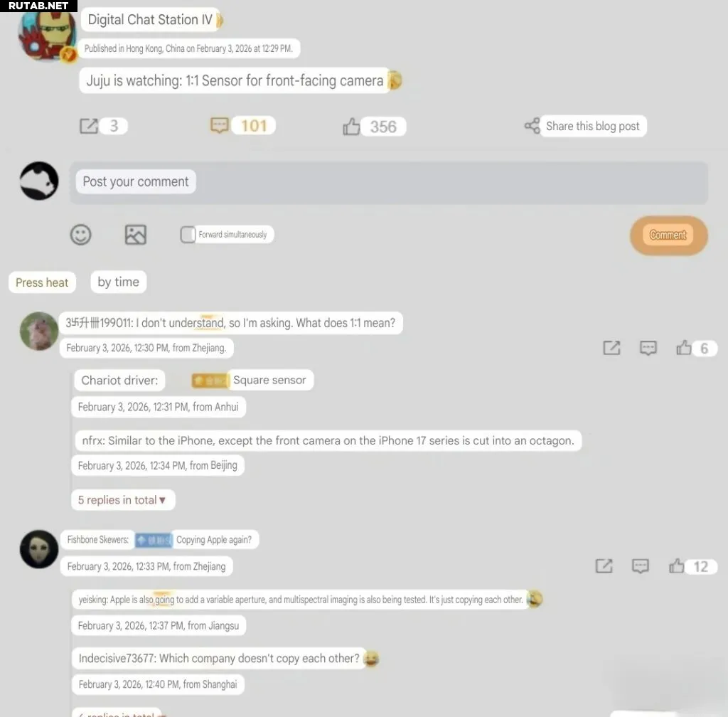
Task: Click the repost icon on the main post
Action: click(89, 126)
